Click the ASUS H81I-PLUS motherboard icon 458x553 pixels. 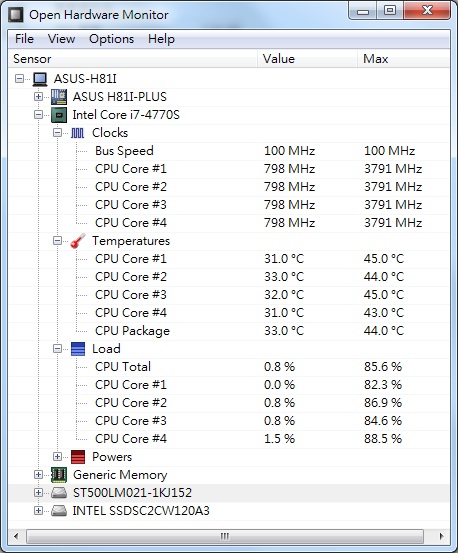(x=59, y=97)
